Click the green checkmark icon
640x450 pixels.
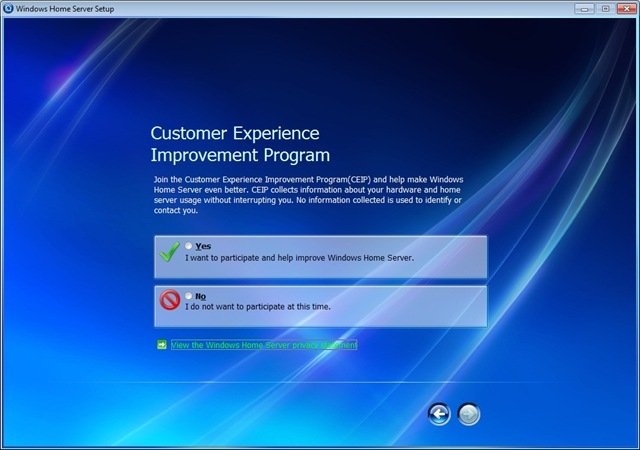(169, 252)
